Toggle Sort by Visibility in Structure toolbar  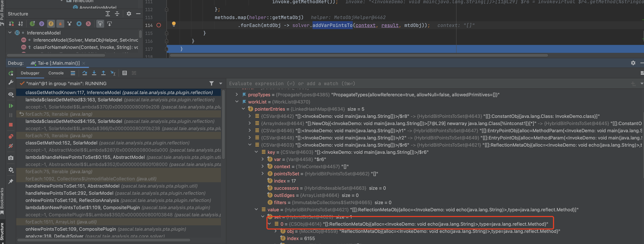[x=11, y=24]
